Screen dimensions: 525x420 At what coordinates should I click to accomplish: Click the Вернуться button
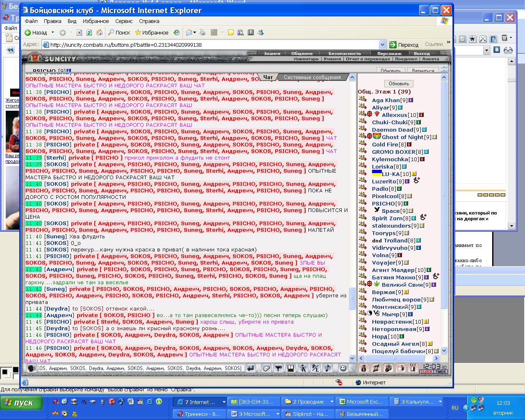tap(423, 71)
